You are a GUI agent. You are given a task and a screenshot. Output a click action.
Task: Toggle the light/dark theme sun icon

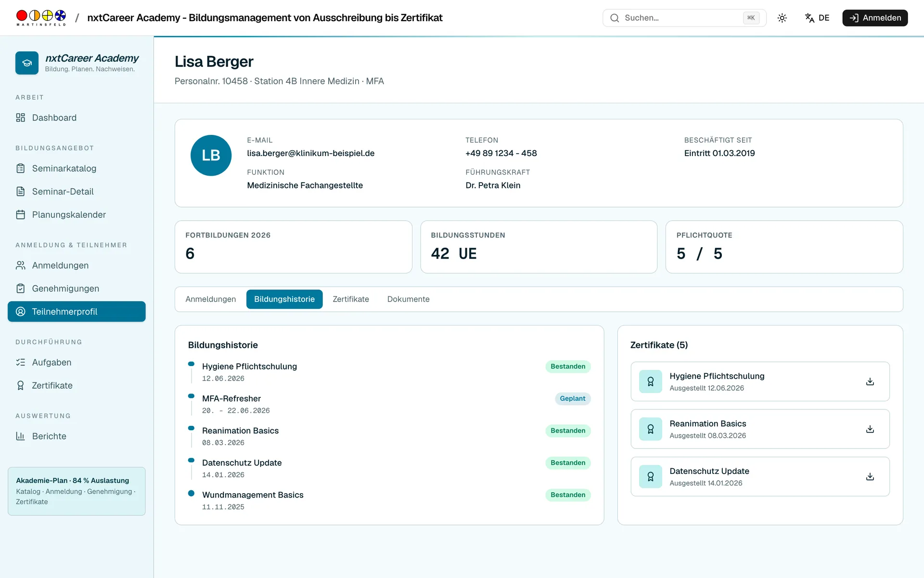click(x=782, y=18)
